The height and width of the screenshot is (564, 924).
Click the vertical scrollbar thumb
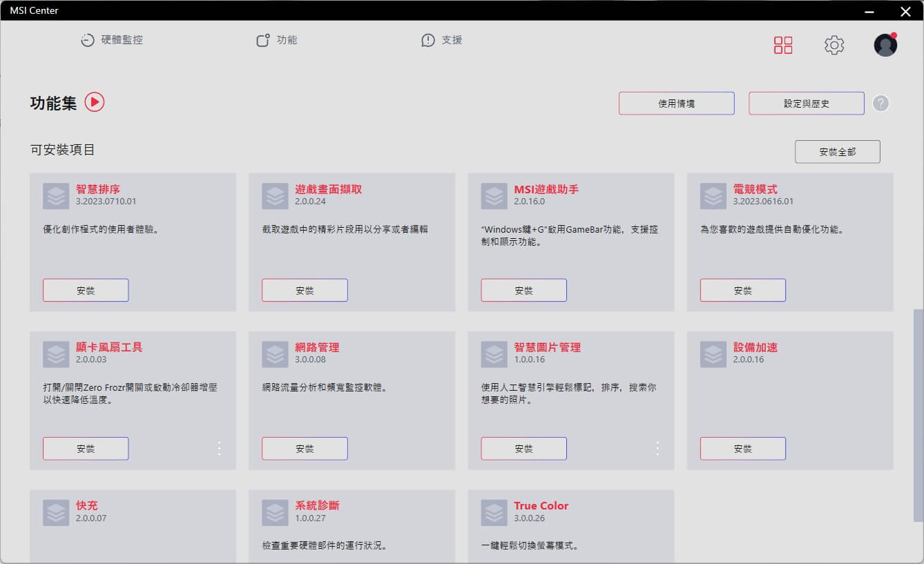click(918, 415)
